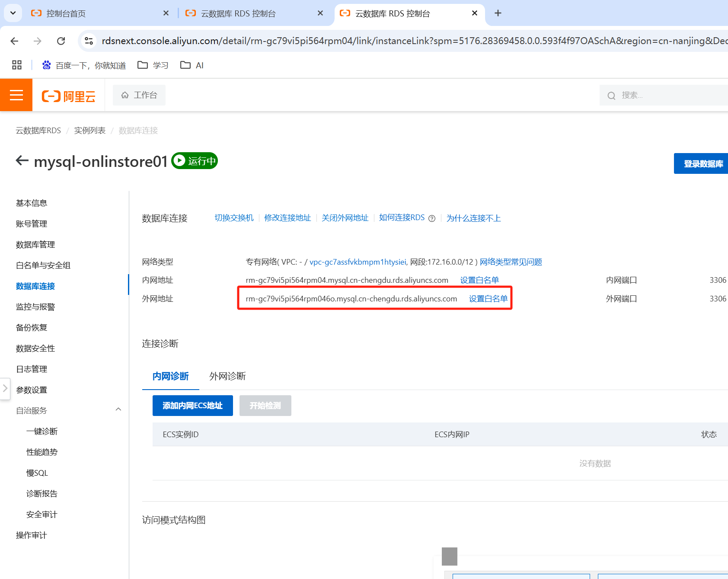Go to 实例列表 breadcrumb

(90, 131)
